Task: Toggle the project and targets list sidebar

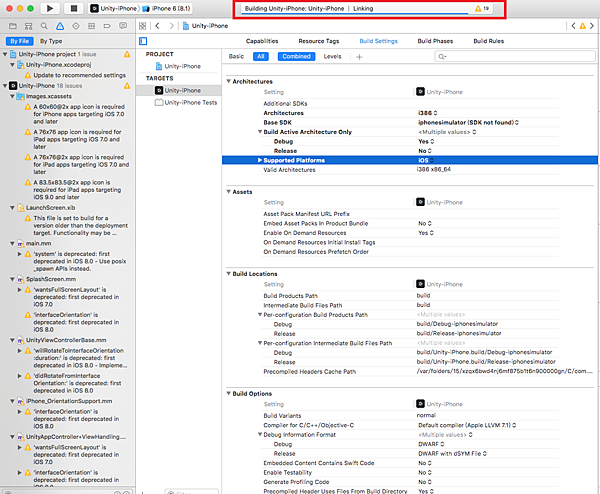Action: (143, 41)
